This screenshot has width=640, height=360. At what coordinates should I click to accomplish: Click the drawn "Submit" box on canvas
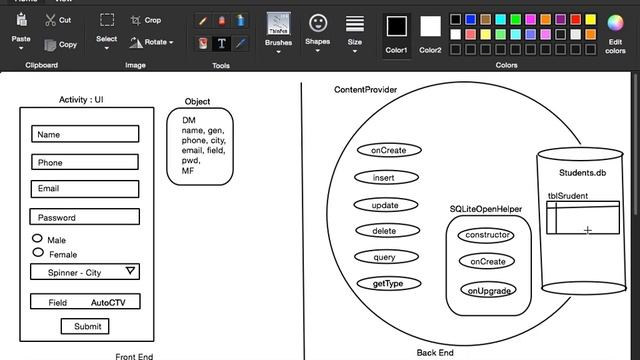coord(85,326)
